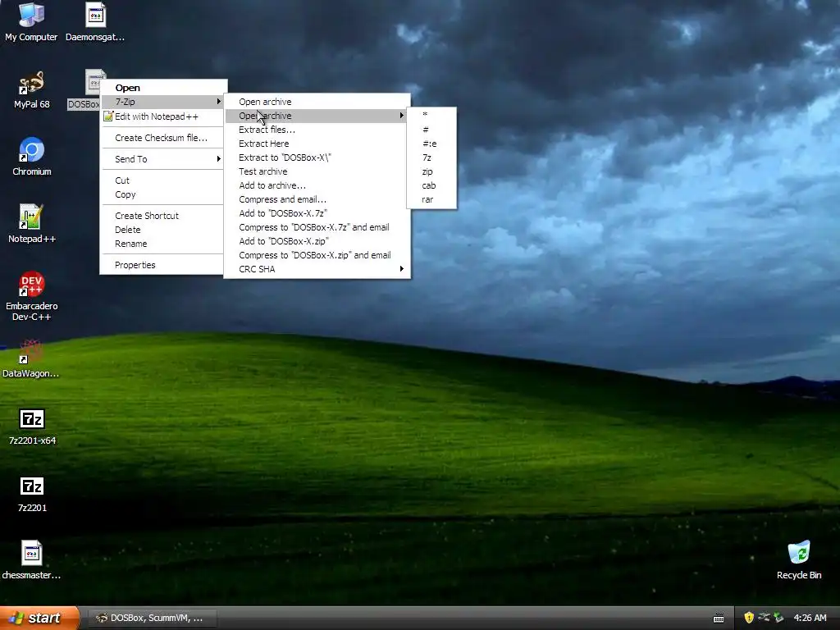Choose Copy from the context menu
Viewport: 840px width, 630px height.
tap(163, 194)
